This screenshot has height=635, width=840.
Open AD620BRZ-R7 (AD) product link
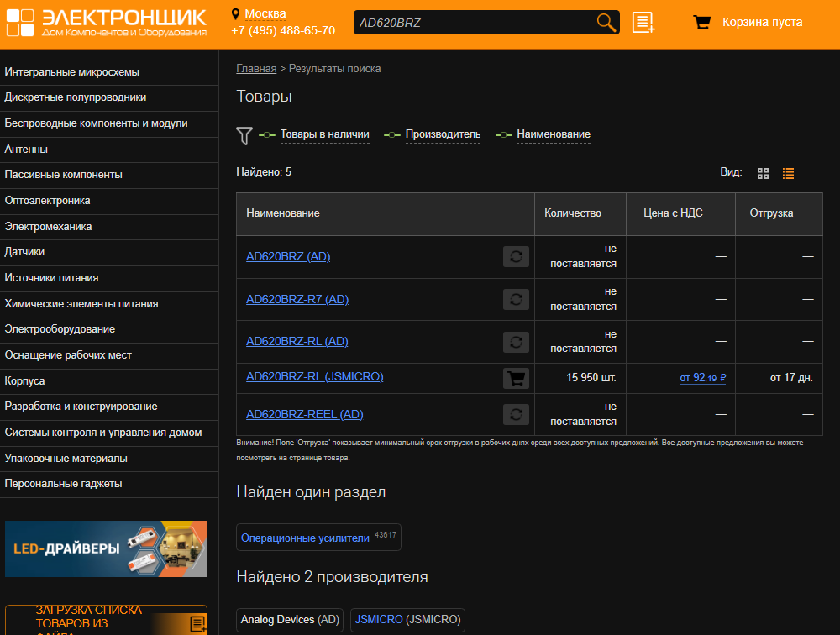(x=297, y=300)
